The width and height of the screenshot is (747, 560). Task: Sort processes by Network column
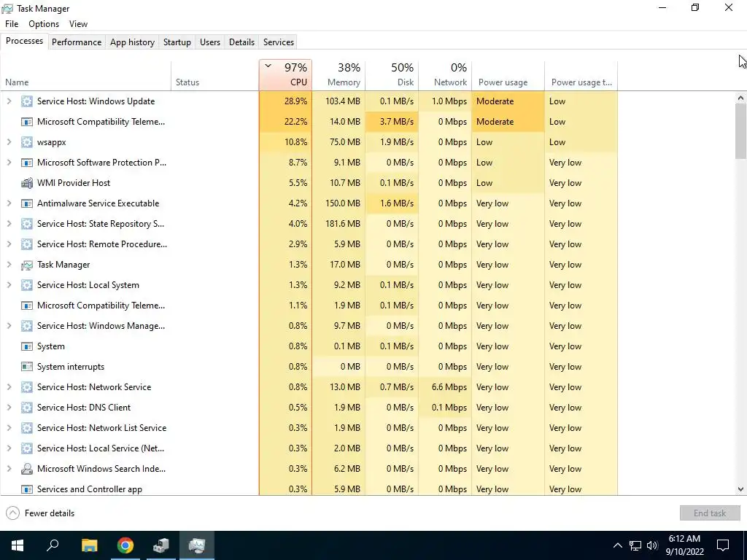tap(446, 75)
